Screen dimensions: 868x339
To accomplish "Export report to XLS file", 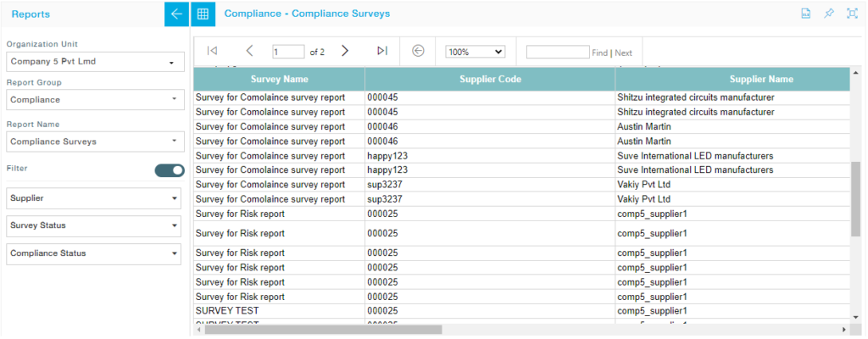I will click(x=806, y=14).
